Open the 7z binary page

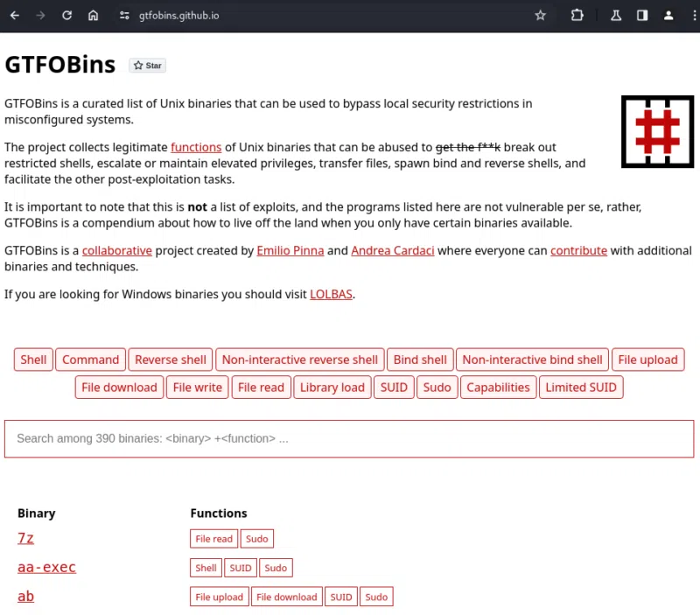click(25, 538)
